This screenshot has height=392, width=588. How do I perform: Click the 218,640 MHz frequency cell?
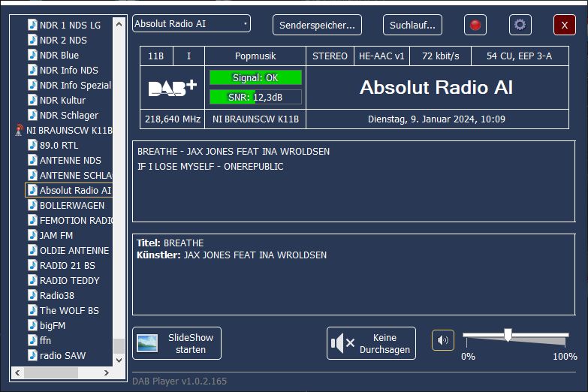173,119
